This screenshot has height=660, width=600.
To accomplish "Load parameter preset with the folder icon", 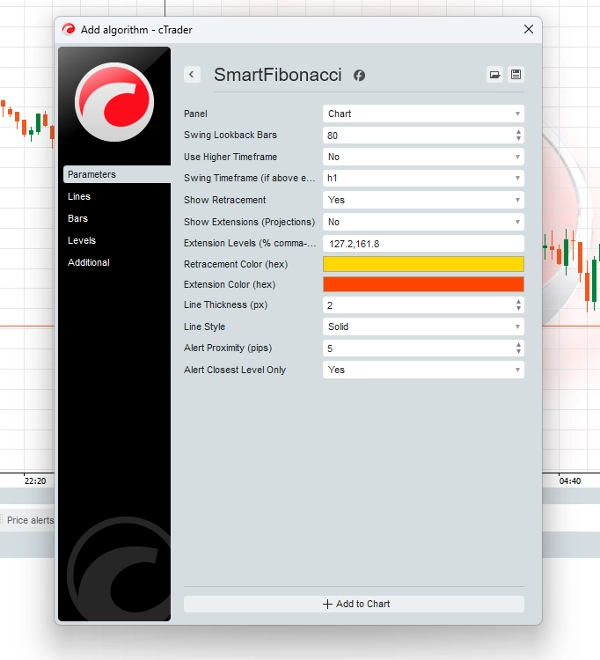I will [x=495, y=75].
